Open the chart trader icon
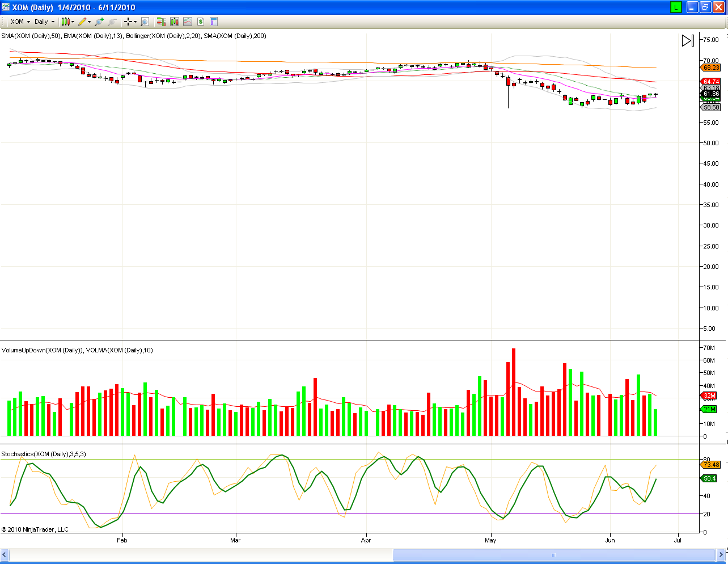 (x=161, y=22)
